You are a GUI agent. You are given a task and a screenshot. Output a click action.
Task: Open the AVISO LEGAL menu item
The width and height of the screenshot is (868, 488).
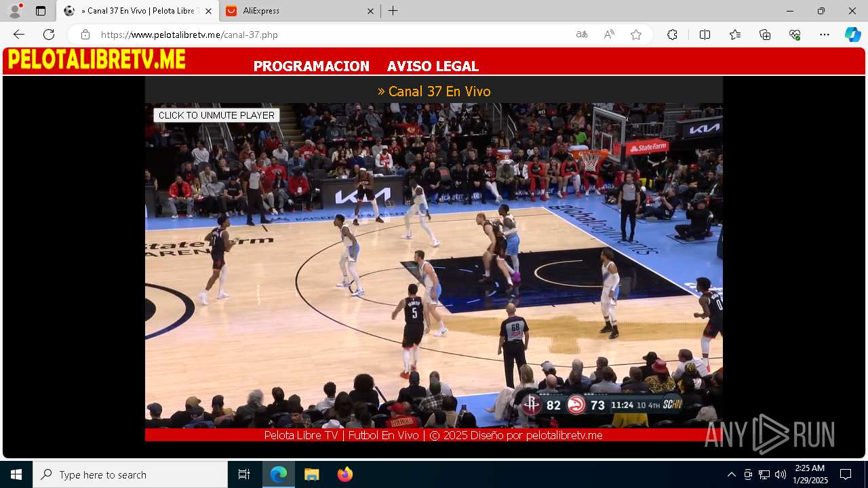[433, 66]
